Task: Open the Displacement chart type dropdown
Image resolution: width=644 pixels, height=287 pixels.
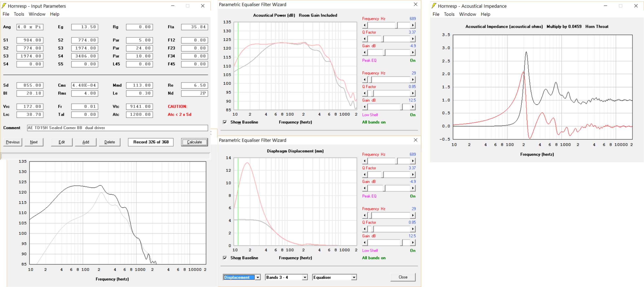Action: coord(258,277)
